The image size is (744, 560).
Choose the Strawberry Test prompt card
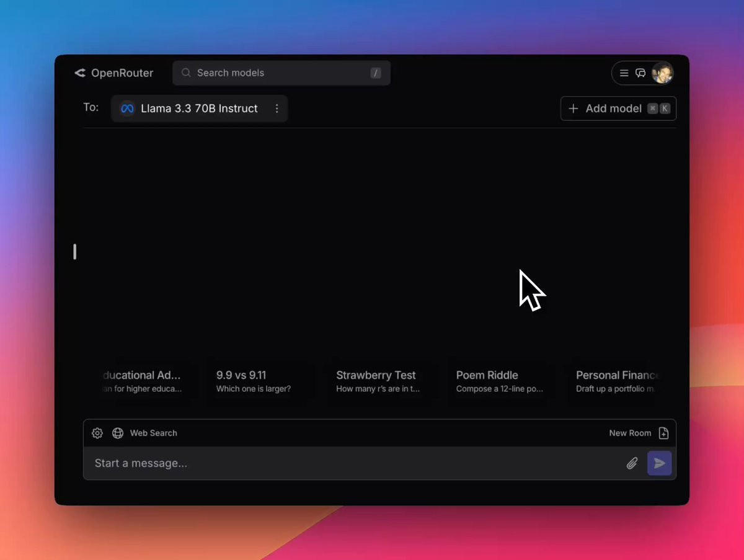click(381, 381)
